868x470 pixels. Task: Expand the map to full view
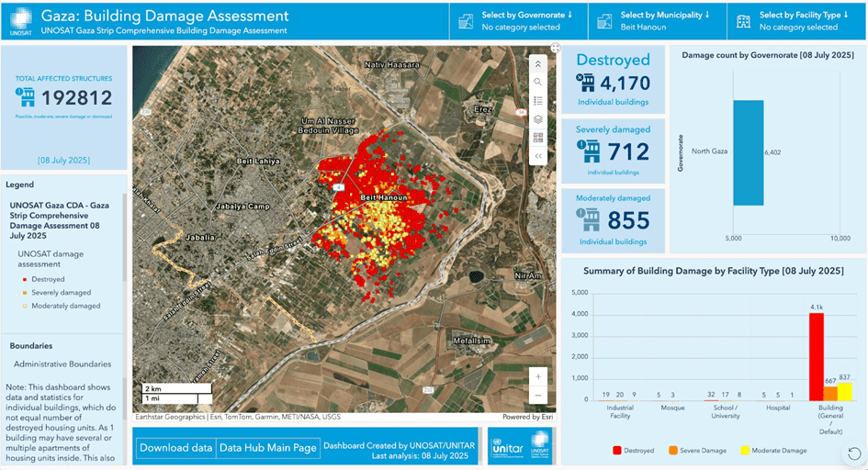(555, 50)
